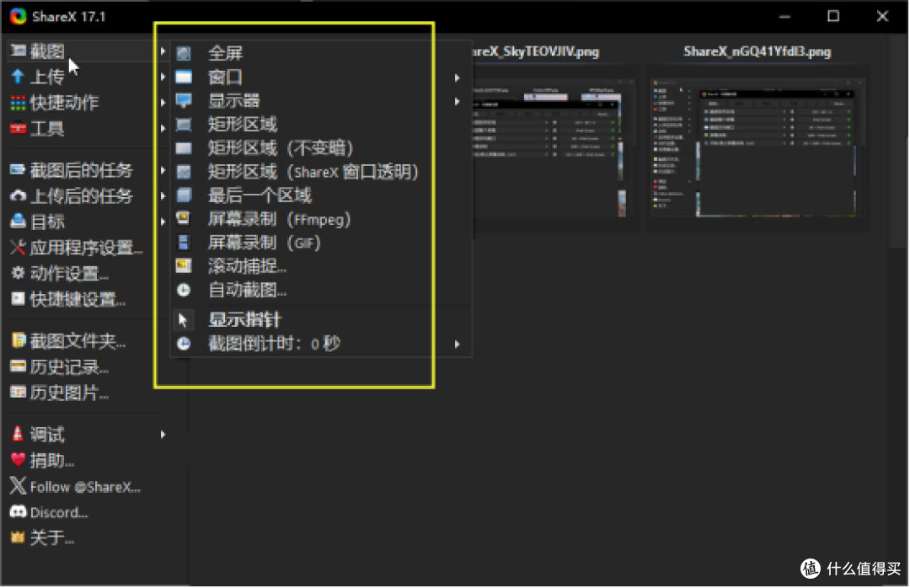Image resolution: width=910 pixels, height=588 pixels.
Task: Click the 截图文件夹 folder icon
Action: pos(18,340)
